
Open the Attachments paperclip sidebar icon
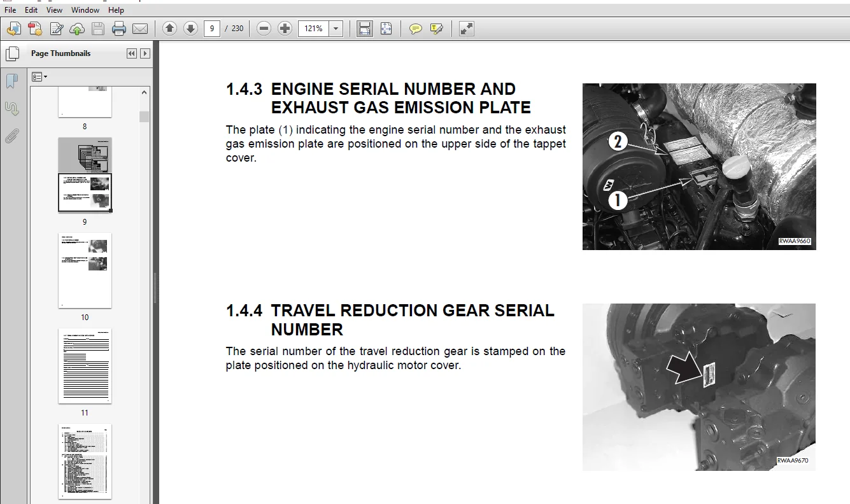click(11, 136)
